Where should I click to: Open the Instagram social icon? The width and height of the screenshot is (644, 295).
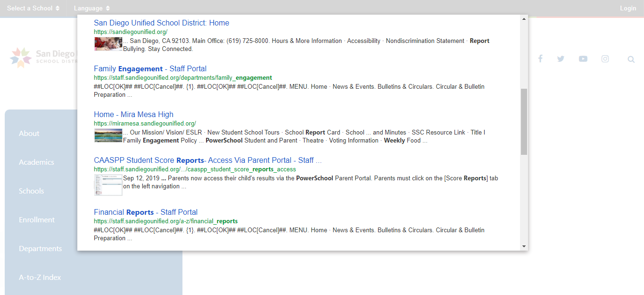[605, 59]
